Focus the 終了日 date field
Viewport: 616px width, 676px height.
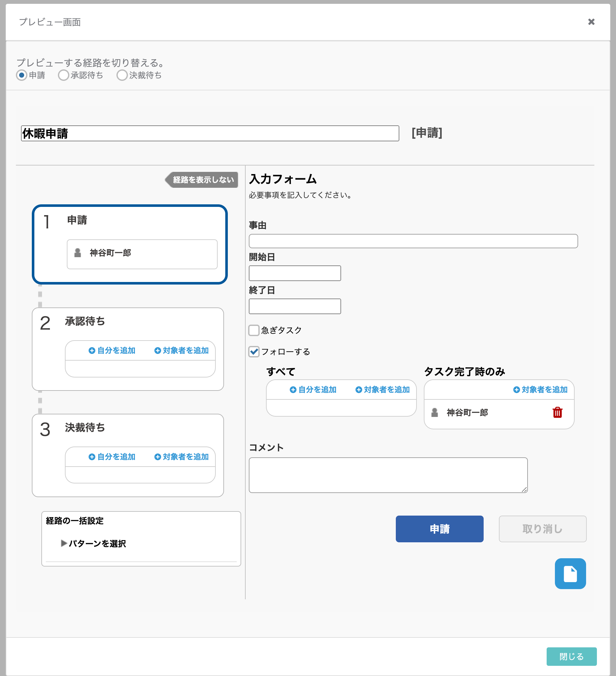[295, 306]
